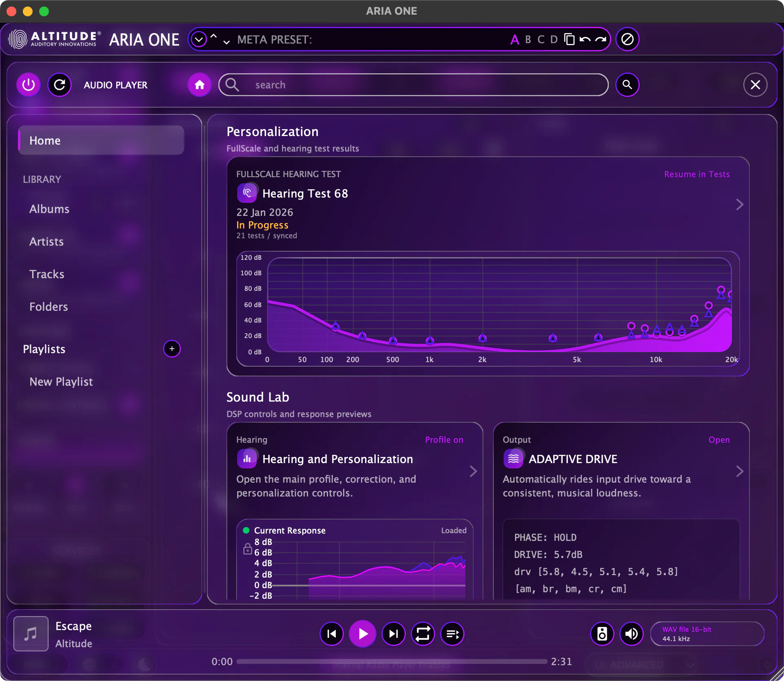Switch to preset slot D
784x681 pixels.
pyautogui.click(x=554, y=40)
